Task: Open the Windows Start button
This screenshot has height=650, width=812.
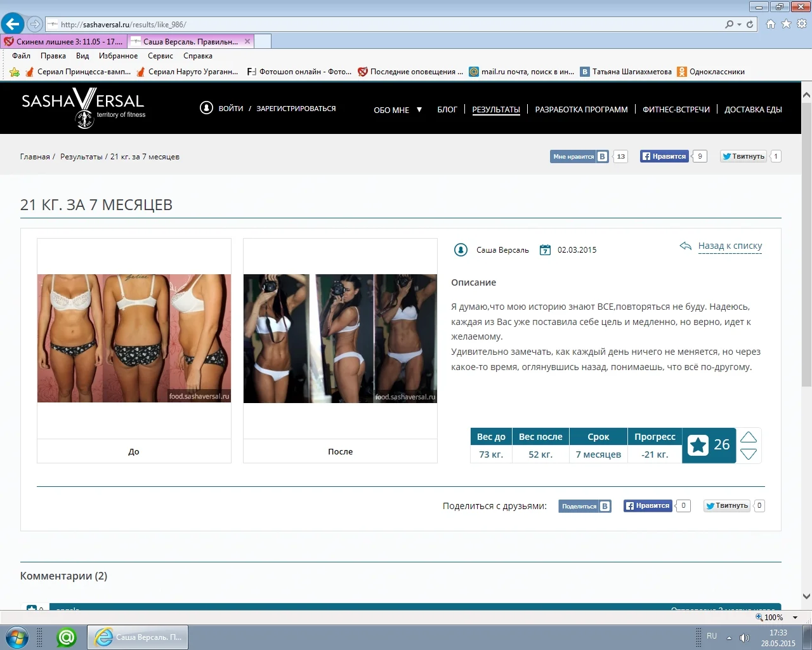Action: [x=16, y=637]
